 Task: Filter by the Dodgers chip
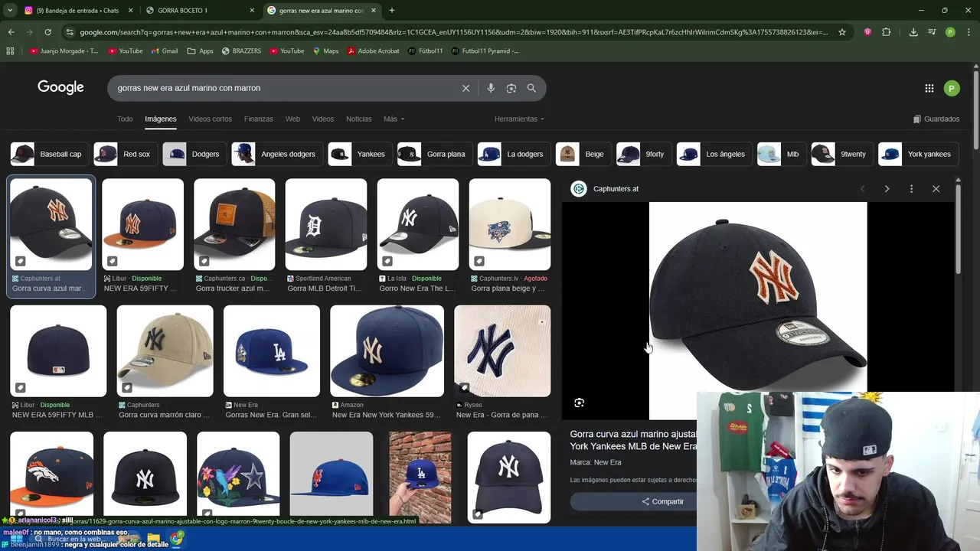pyautogui.click(x=194, y=154)
